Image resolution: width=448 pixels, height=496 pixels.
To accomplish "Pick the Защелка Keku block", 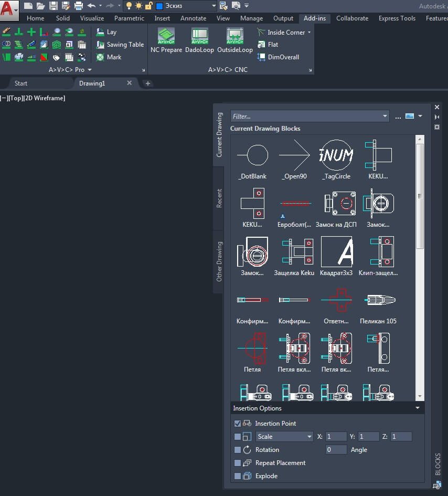I will point(294,256).
